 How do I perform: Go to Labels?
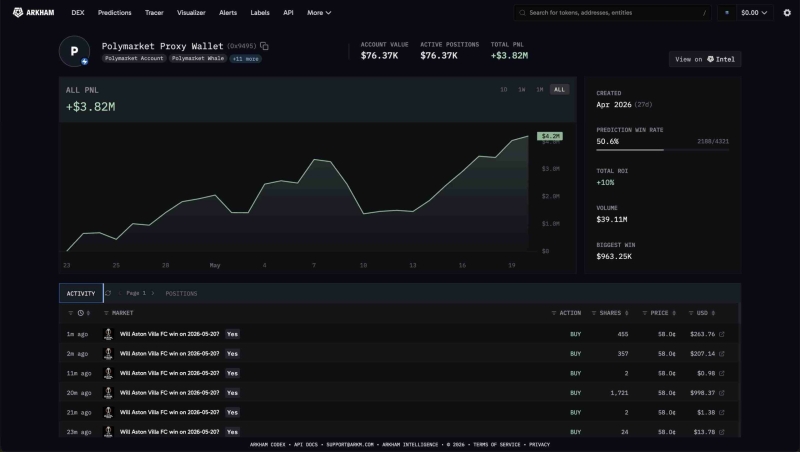(x=260, y=13)
